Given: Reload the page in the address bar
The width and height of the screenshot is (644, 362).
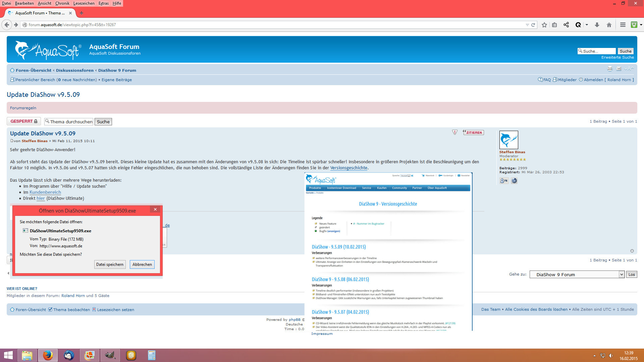Looking at the screenshot, I should coord(533,25).
